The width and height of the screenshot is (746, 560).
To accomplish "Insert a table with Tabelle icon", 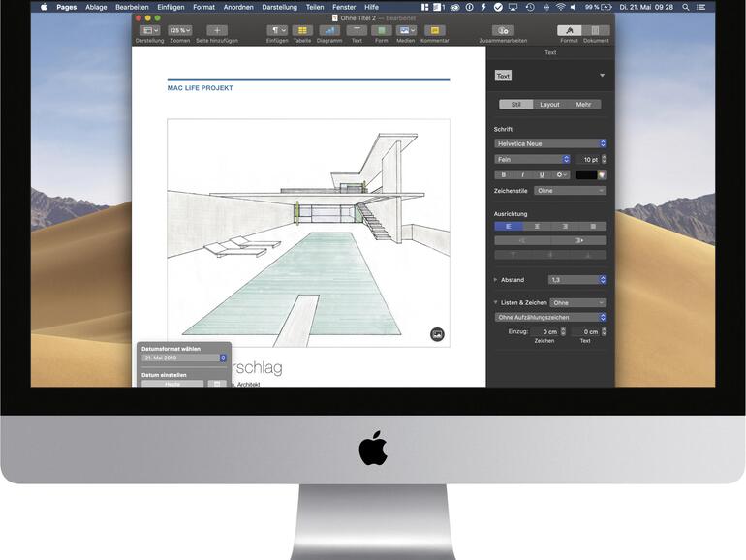I will pyautogui.click(x=302, y=30).
